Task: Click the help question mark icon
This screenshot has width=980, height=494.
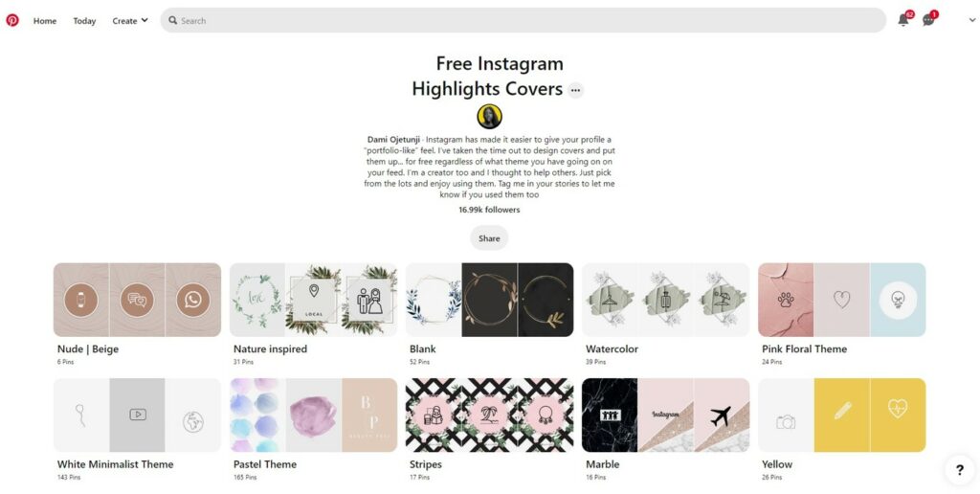Action: tap(959, 469)
